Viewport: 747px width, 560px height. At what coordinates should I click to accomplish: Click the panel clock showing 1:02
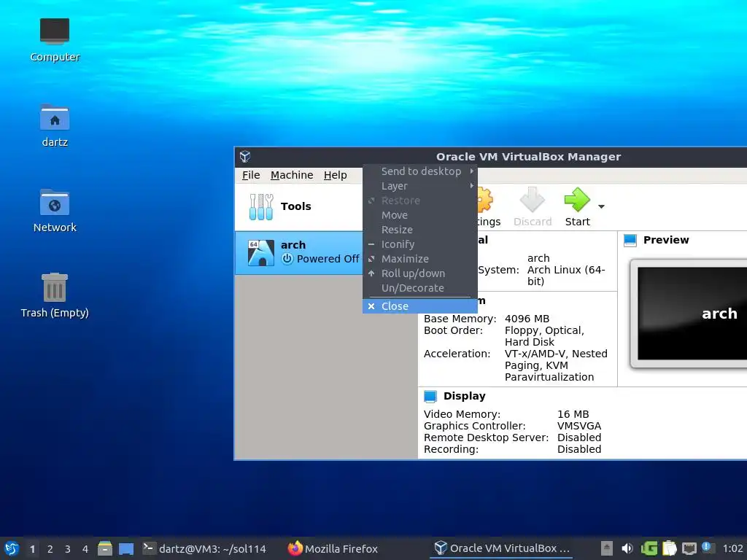pos(732,548)
